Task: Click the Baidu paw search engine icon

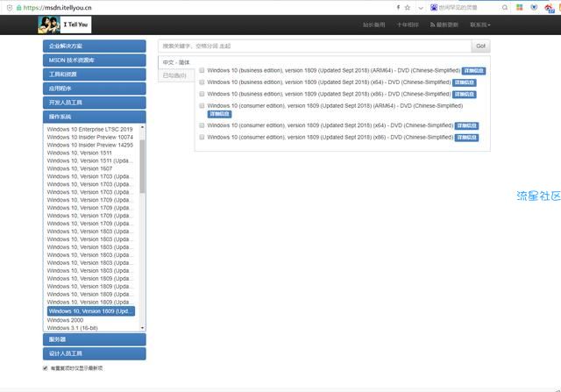Action: pyautogui.click(x=434, y=7)
